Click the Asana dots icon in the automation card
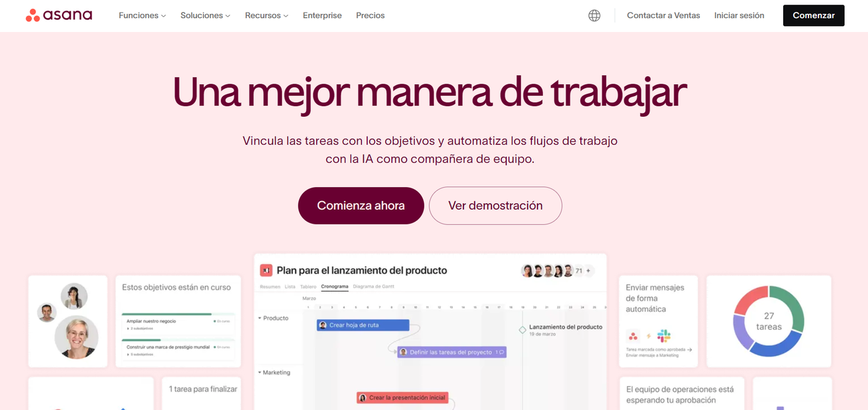Viewport: 868px width, 410px height. [x=633, y=336]
